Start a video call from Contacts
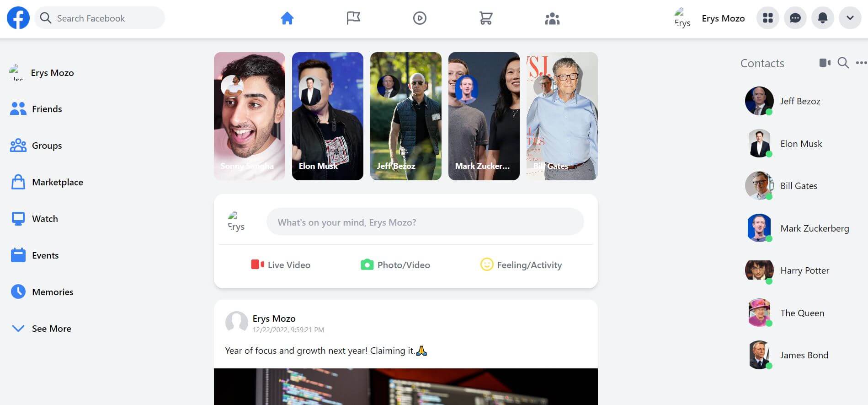This screenshot has height=405, width=868. point(825,63)
